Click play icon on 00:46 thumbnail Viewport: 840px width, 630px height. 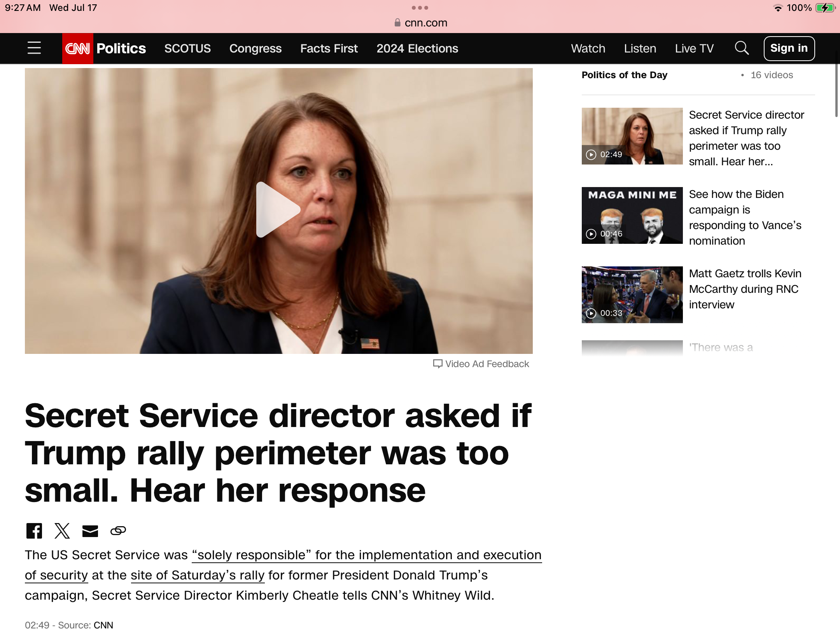click(x=591, y=234)
